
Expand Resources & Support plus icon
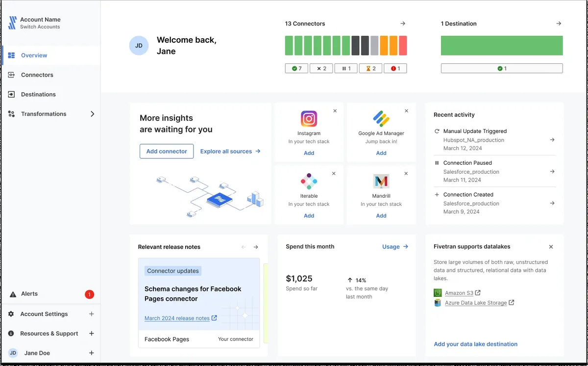(92, 334)
